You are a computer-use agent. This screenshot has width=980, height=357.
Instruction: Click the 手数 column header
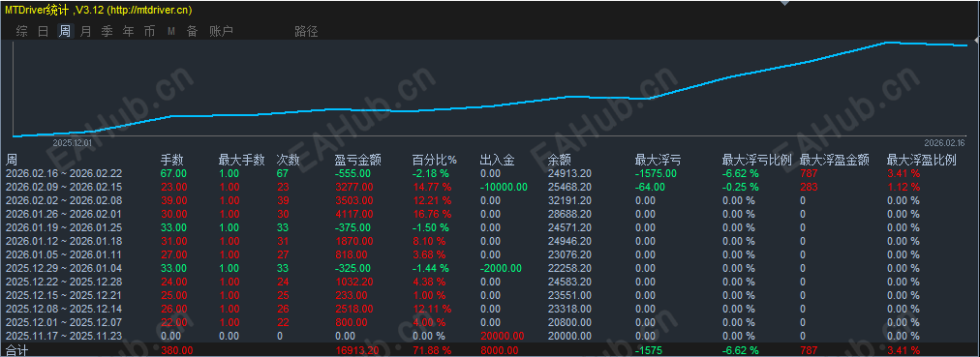pos(171,160)
